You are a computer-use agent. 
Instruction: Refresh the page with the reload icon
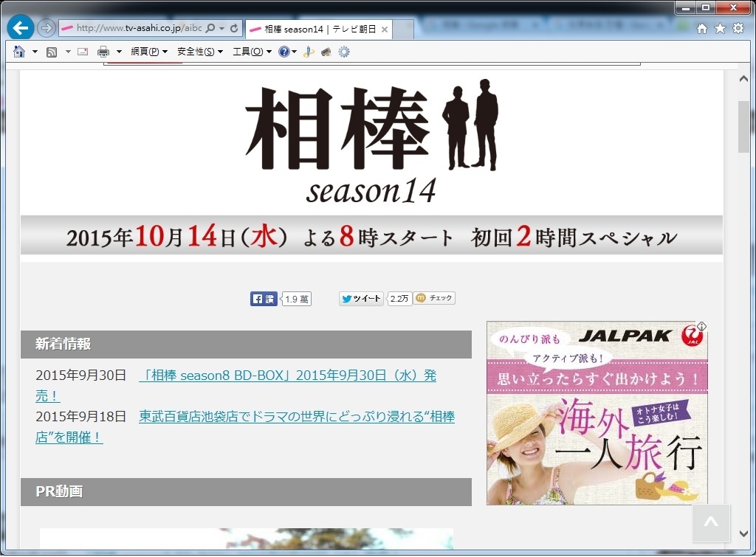tap(234, 29)
